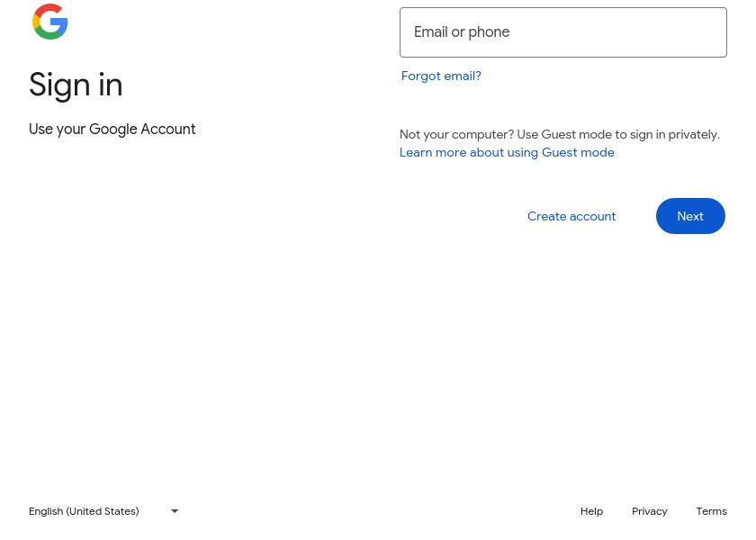756x540 pixels.
Task: Click the language dropdown arrow
Action: tap(175, 511)
